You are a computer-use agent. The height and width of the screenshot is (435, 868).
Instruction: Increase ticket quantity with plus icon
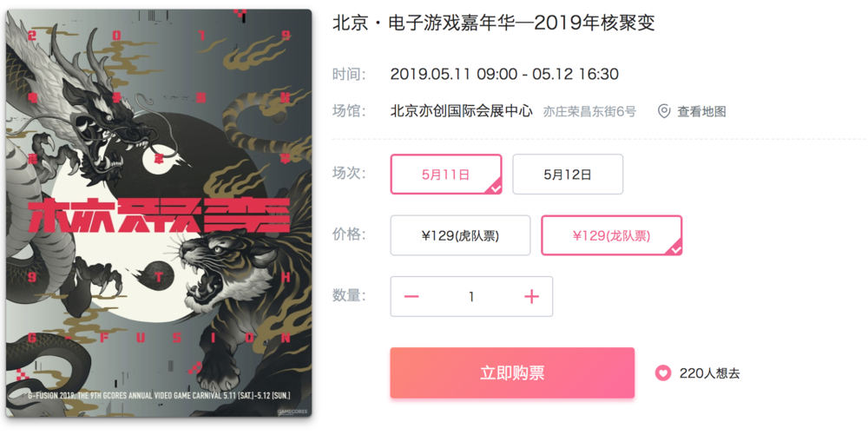tap(531, 297)
